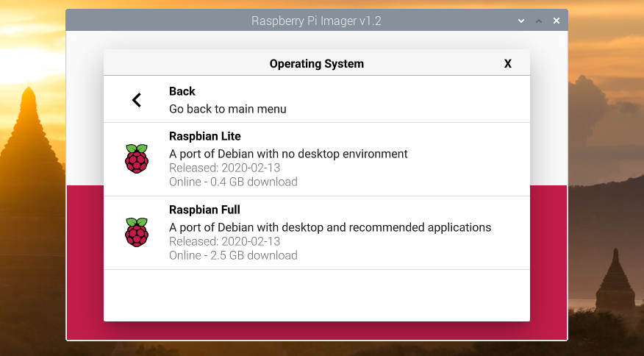The width and height of the screenshot is (644, 356).
Task: Minimize Raspberry Pi Imager via down-chevron
Action: tap(521, 21)
